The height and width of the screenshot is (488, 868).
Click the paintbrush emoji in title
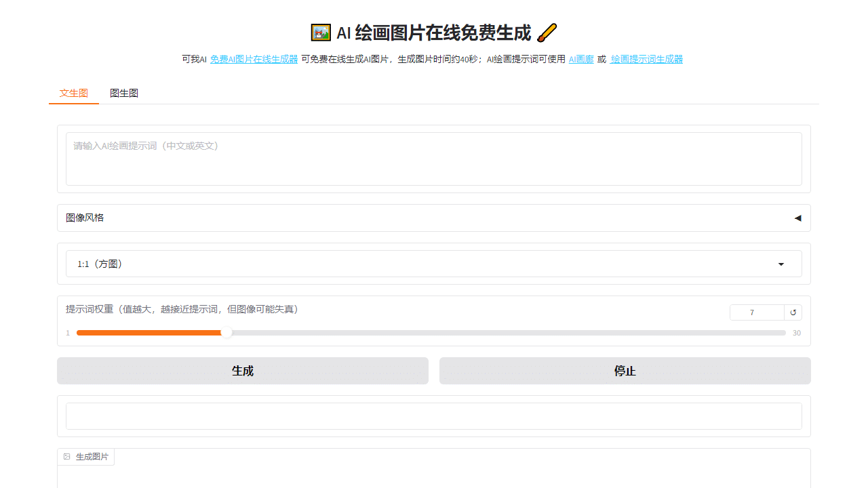tap(547, 33)
